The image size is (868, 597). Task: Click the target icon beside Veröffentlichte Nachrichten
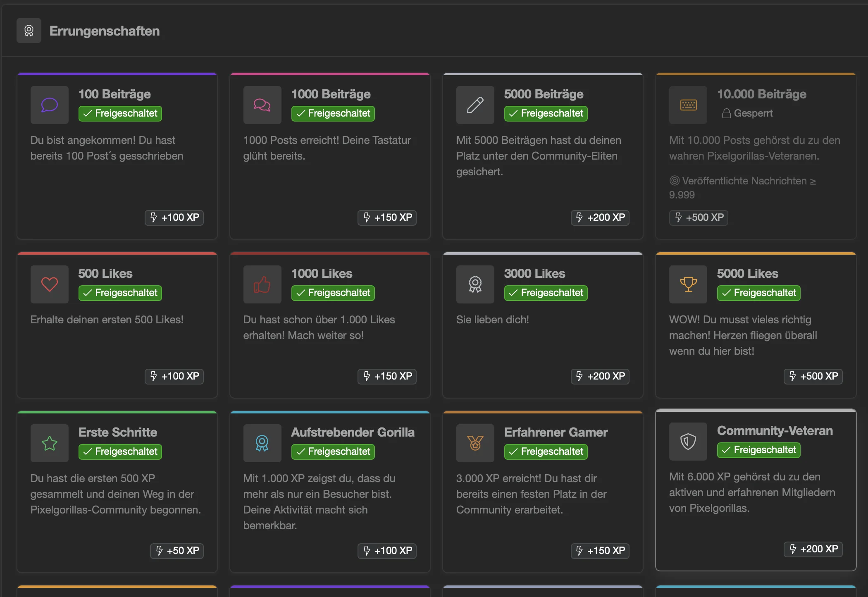[x=674, y=181]
